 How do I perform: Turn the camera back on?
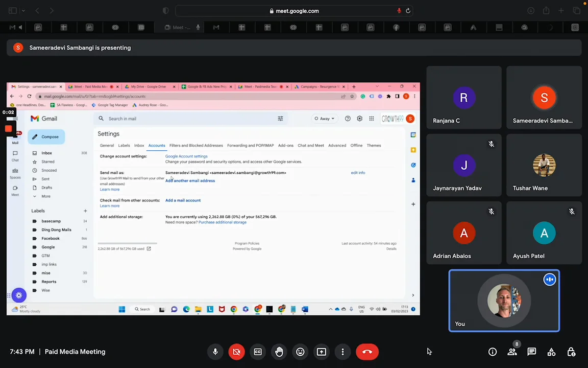pos(236,352)
